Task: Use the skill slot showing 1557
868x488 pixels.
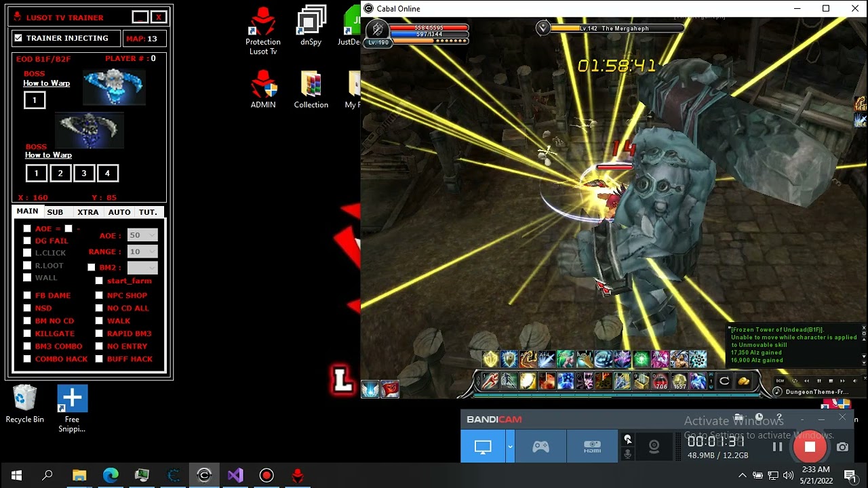Action: pos(679,382)
